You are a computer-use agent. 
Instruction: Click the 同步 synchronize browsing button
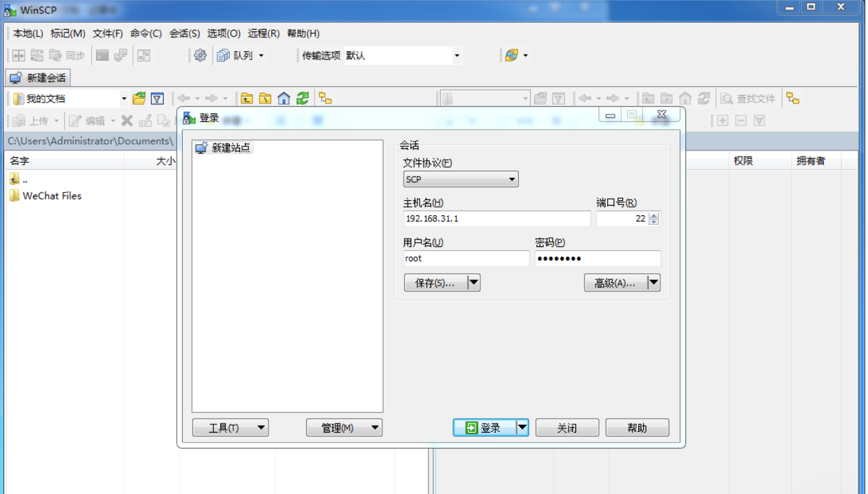point(68,56)
